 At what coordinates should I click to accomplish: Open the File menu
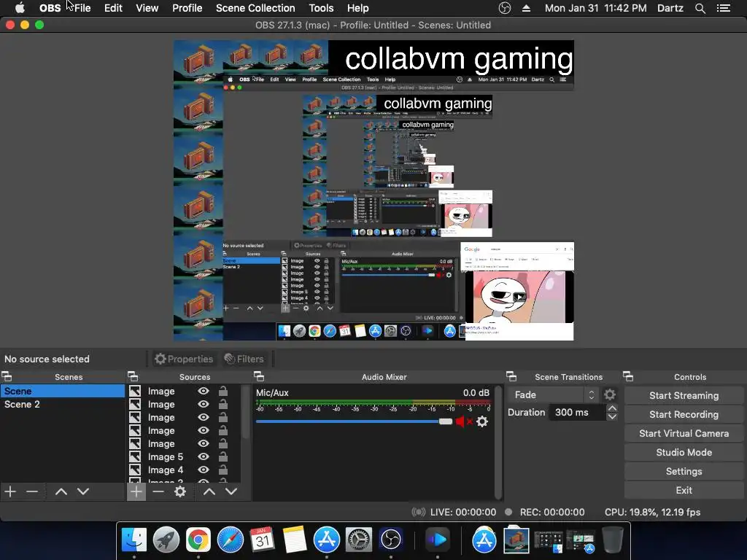click(82, 8)
